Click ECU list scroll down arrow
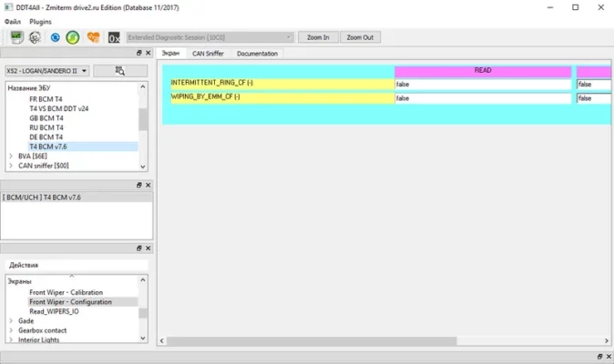This screenshot has height=364, width=614. point(143,167)
